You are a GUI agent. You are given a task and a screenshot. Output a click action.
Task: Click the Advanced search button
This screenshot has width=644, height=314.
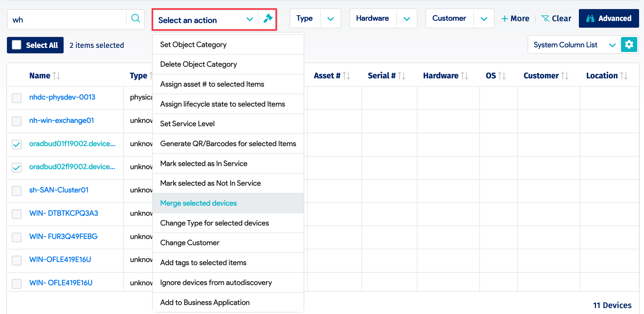609,18
